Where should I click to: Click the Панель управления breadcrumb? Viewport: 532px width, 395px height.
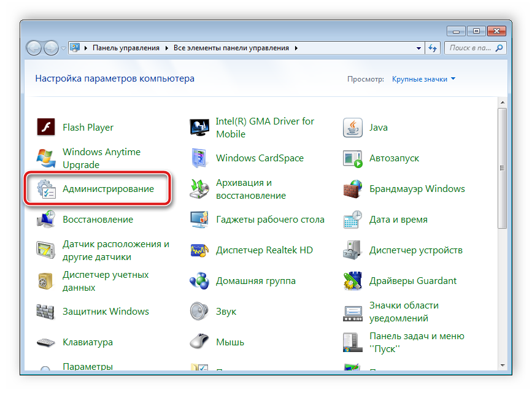(x=126, y=48)
